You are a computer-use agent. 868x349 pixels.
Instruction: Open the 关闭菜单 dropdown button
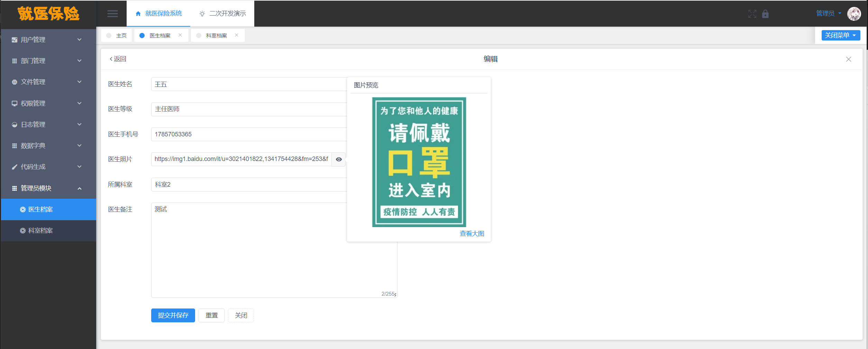click(x=841, y=35)
